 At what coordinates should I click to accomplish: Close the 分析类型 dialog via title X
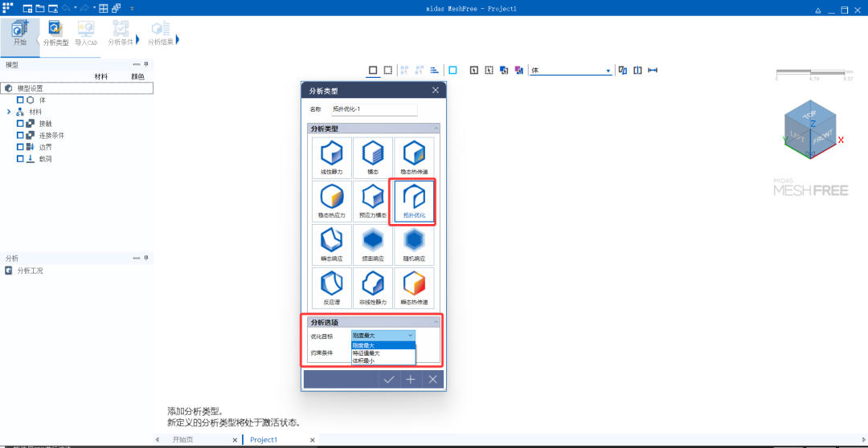(x=436, y=90)
